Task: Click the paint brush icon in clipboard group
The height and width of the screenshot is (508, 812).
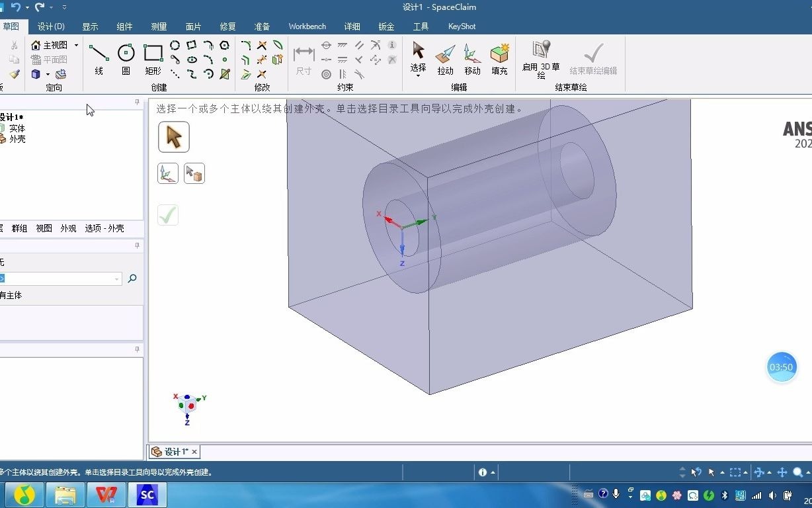Action: click(x=15, y=74)
